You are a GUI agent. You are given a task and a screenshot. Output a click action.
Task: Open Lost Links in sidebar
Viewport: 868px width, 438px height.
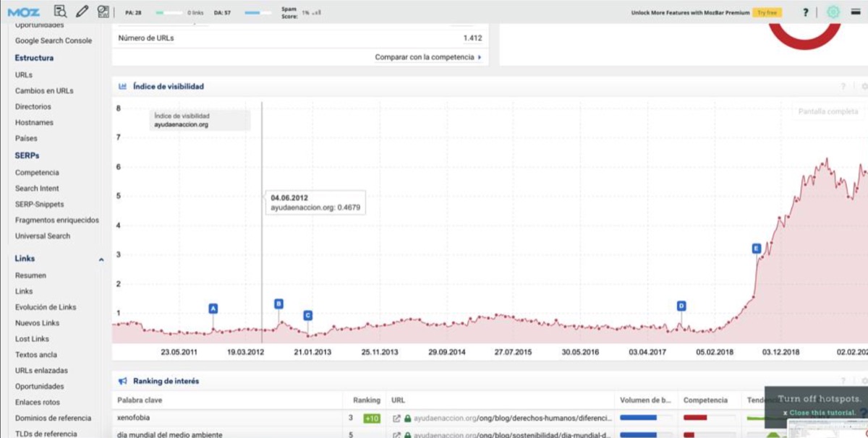(x=32, y=339)
